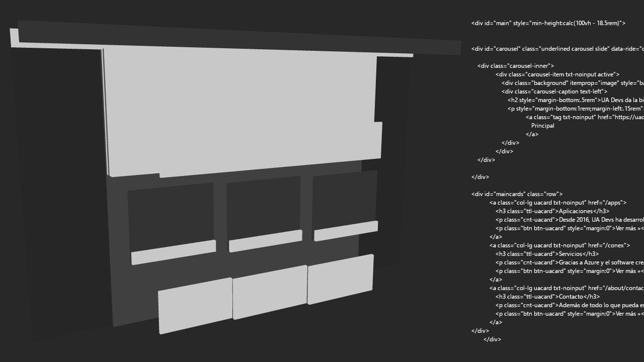Click the carousel-caption text-left div line

point(554,92)
